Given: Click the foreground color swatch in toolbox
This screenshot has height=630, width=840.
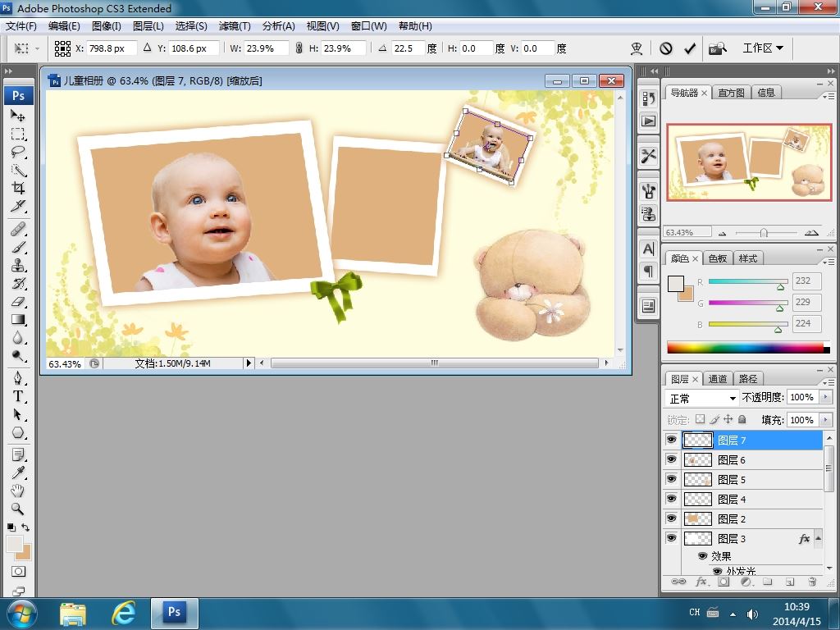Looking at the screenshot, I should [x=14, y=544].
